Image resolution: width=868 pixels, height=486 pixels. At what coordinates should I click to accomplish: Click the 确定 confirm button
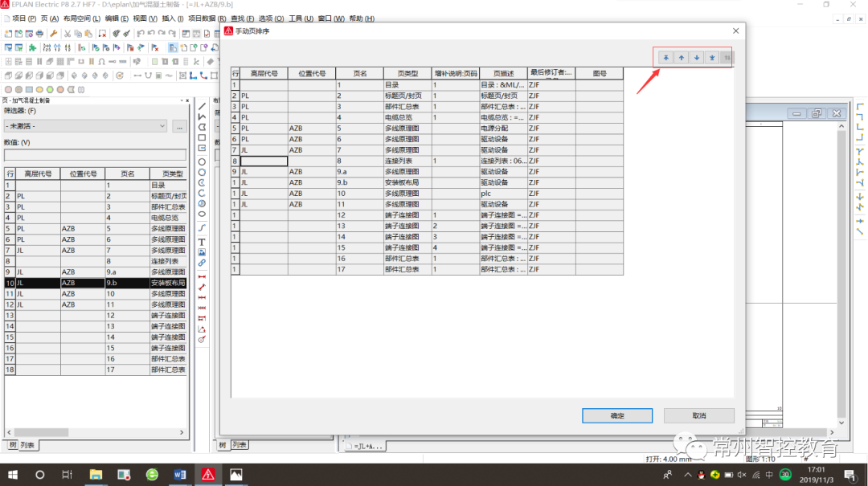click(617, 415)
